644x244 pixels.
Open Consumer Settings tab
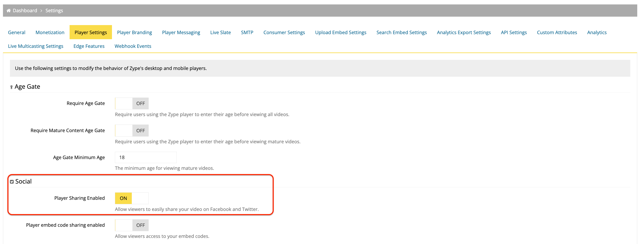click(284, 32)
